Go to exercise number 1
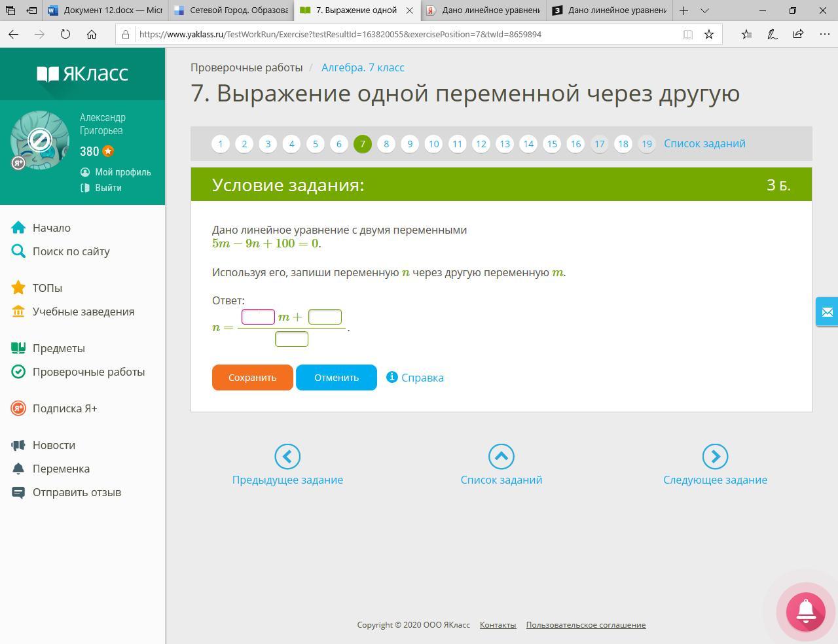 [221, 144]
